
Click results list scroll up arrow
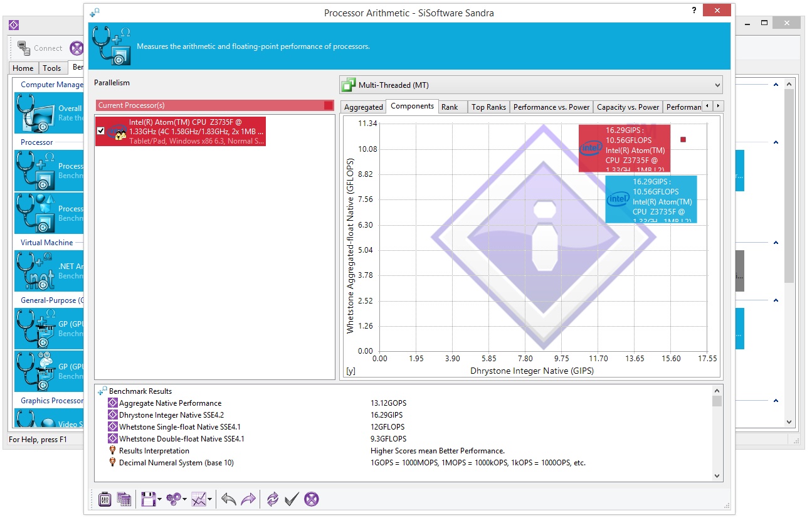pyautogui.click(x=717, y=390)
